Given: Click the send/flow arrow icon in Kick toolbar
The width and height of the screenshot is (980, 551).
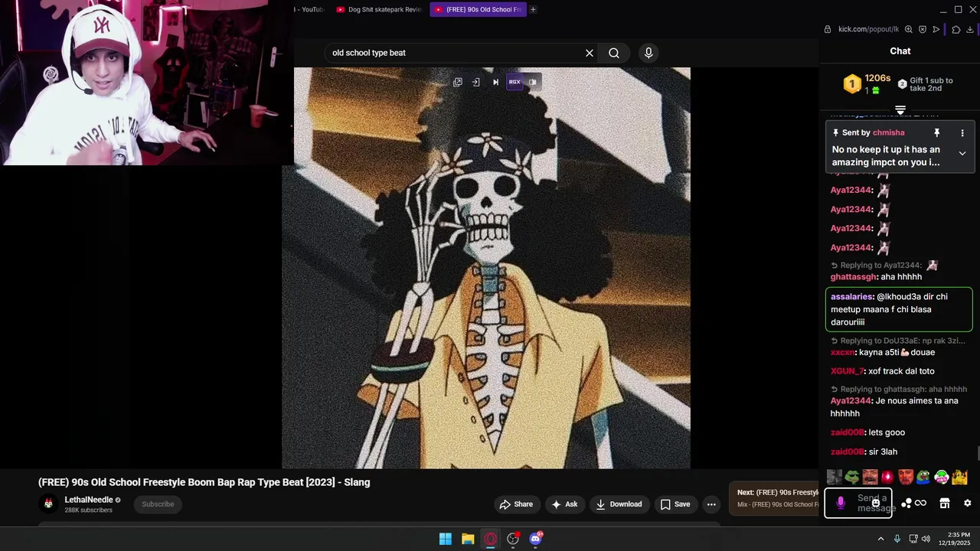Looking at the screenshot, I should 936,29.
